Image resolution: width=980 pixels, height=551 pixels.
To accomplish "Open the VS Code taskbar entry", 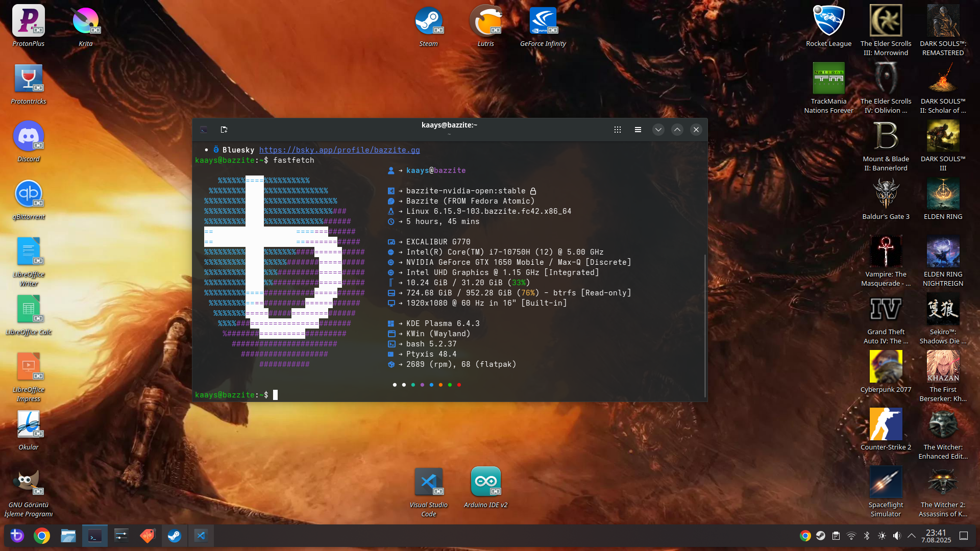I will (201, 536).
